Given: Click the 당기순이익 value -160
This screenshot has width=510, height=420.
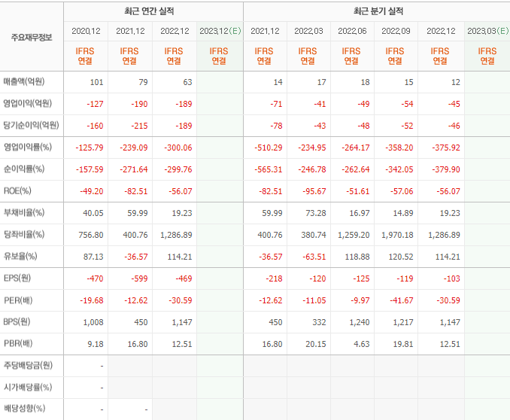Looking at the screenshot, I should click(95, 126).
